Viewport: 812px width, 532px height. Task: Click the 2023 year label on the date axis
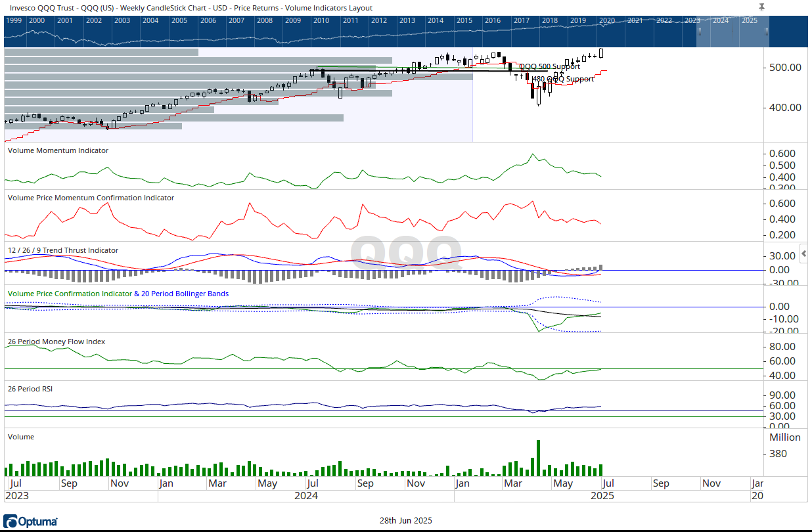pos(18,496)
